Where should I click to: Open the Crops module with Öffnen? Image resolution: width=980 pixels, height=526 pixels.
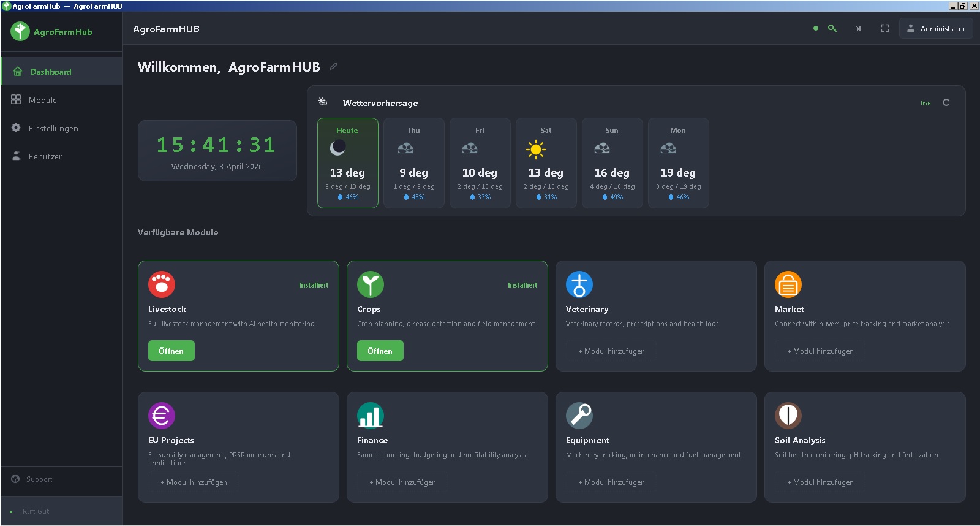click(x=380, y=351)
